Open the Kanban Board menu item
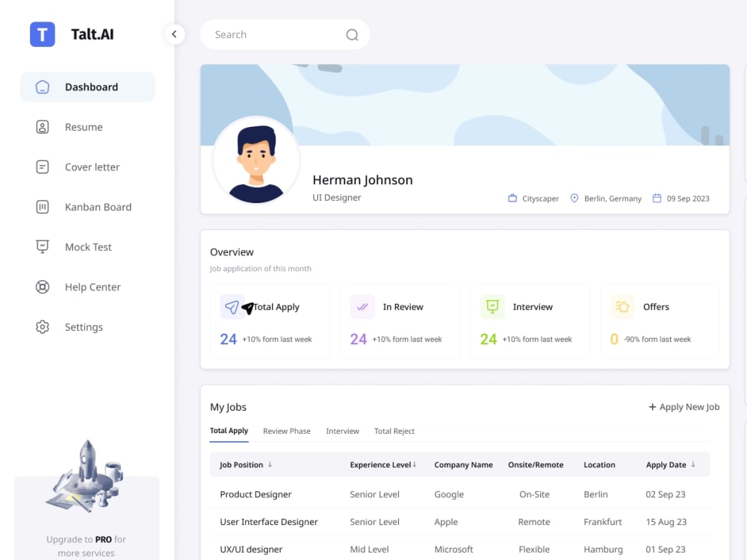747x560 pixels. pos(87,207)
